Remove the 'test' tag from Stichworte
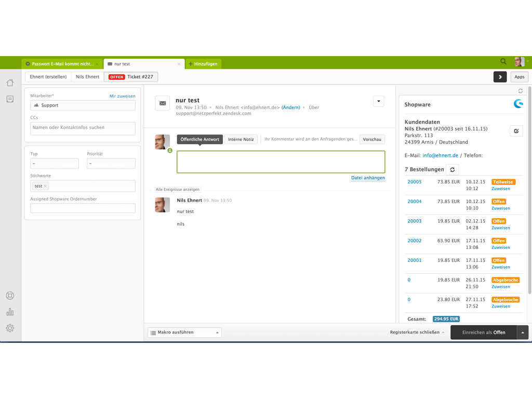The height and width of the screenshot is (399, 532). [45, 186]
